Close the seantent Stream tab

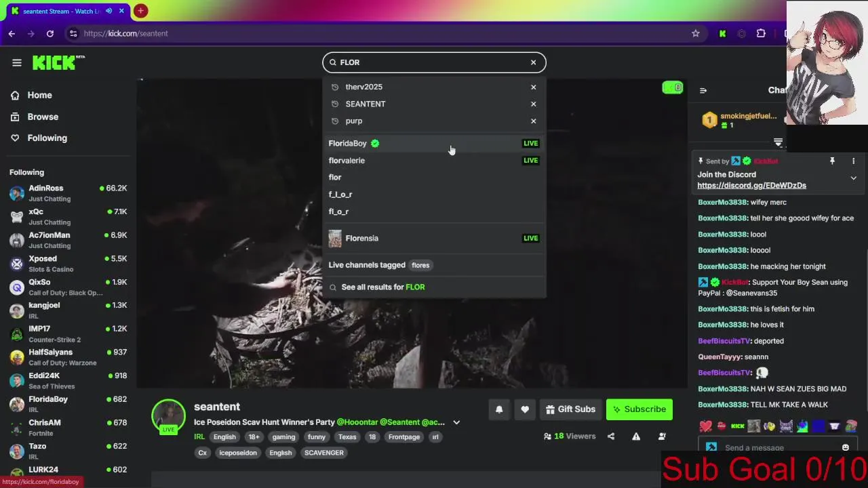(122, 11)
